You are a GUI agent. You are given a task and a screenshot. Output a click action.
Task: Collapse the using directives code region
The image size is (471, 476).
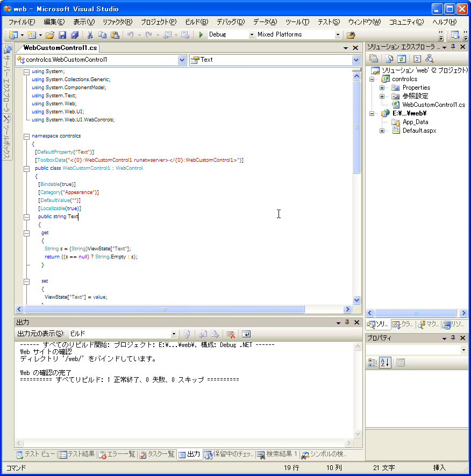27,72
